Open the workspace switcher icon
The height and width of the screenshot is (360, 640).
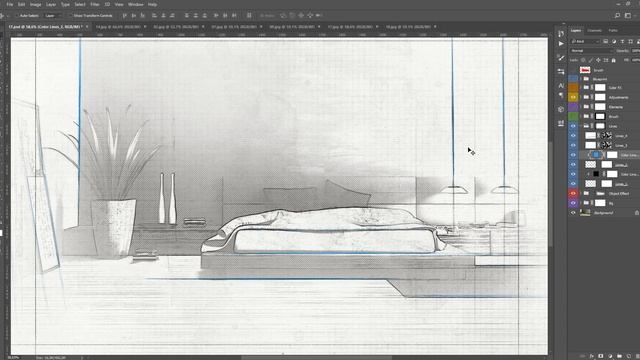[628, 16]
